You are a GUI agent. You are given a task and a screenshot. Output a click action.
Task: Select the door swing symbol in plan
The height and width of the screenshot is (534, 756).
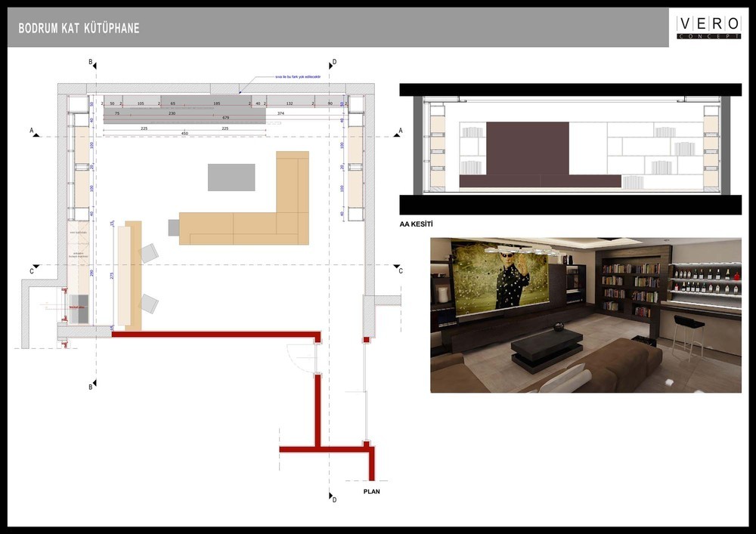click(304, 357)
